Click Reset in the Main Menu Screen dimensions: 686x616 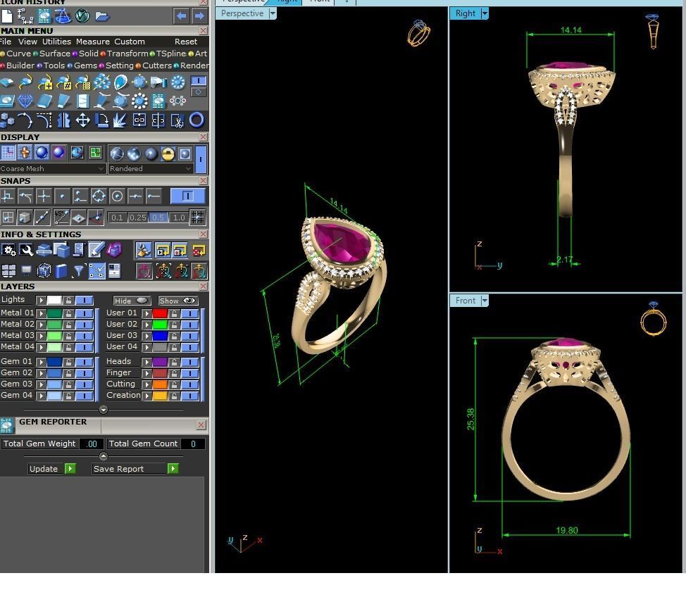pyautogui.click(x=186, y=42)
